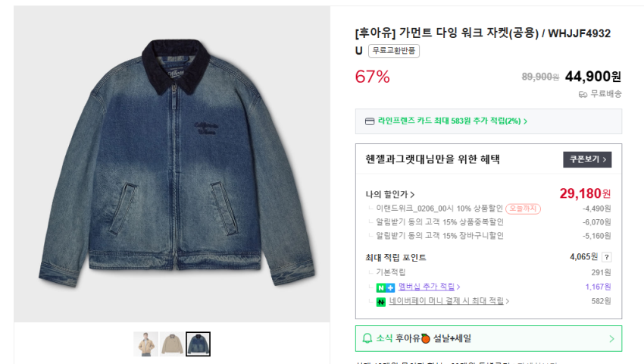Expand the 나의 할인가 discount details

pyautogui.click(x=390, y=195)
